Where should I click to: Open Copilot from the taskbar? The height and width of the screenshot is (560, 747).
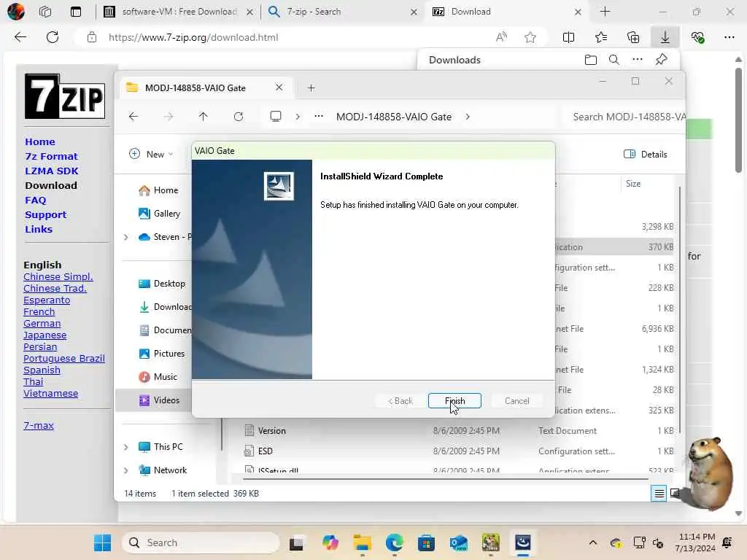tap(330, 542)
